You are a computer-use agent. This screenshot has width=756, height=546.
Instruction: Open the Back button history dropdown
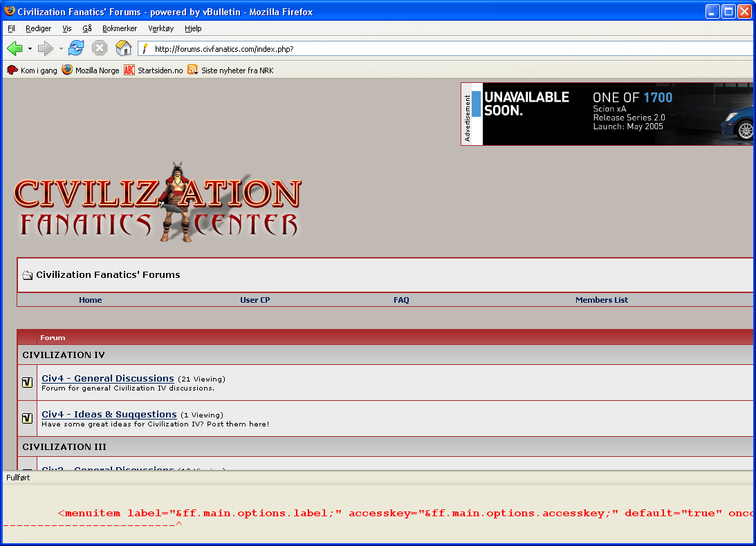tap(30, 48)
